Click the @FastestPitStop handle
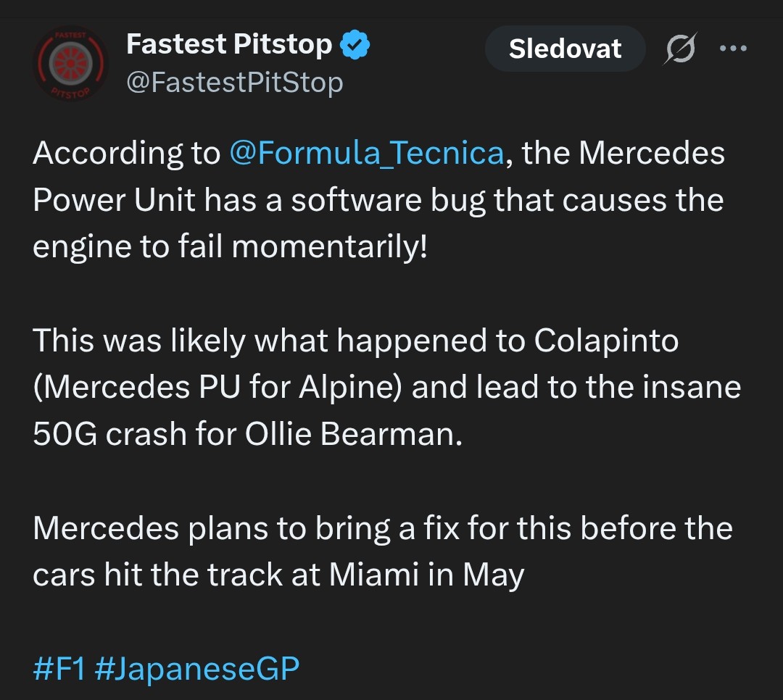 [234, 83]
